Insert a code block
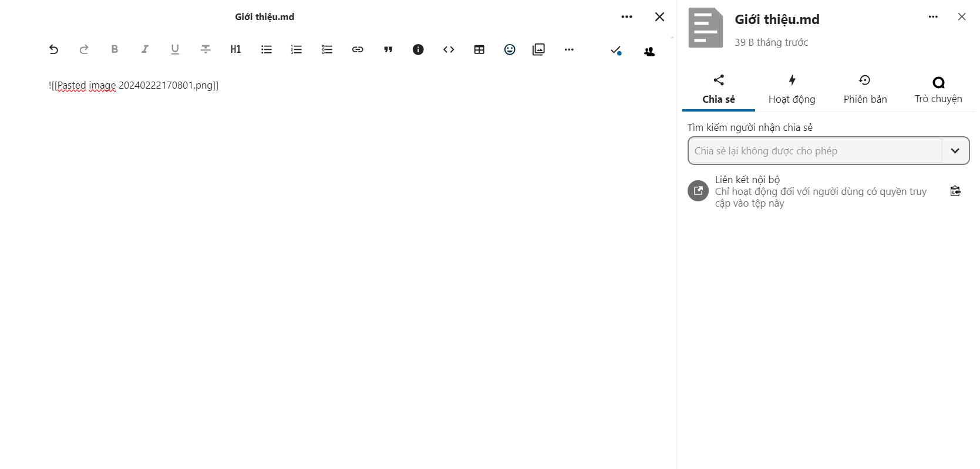Viewport: 980px width, 469px height. point(449,49)
